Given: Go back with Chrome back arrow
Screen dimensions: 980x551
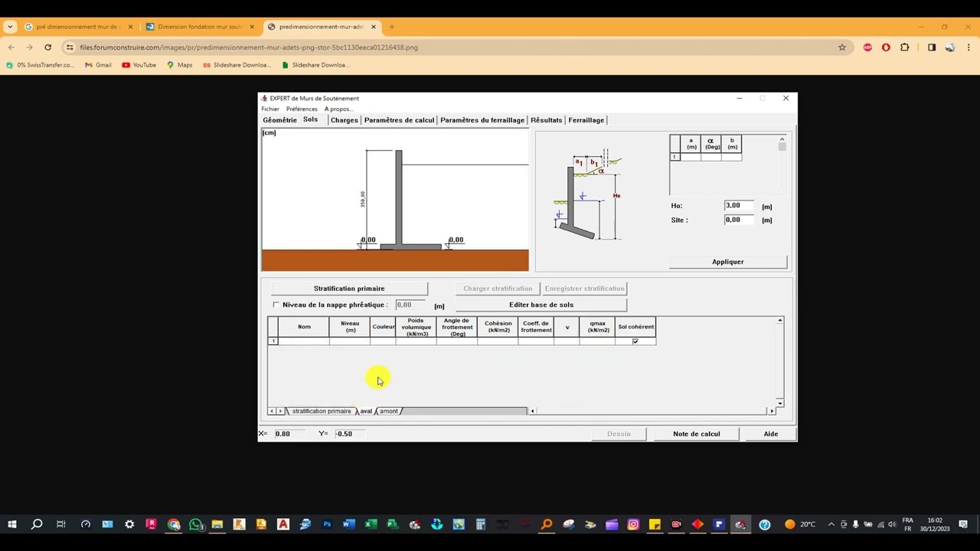Looking at the screenshot, I should [11, 47].
